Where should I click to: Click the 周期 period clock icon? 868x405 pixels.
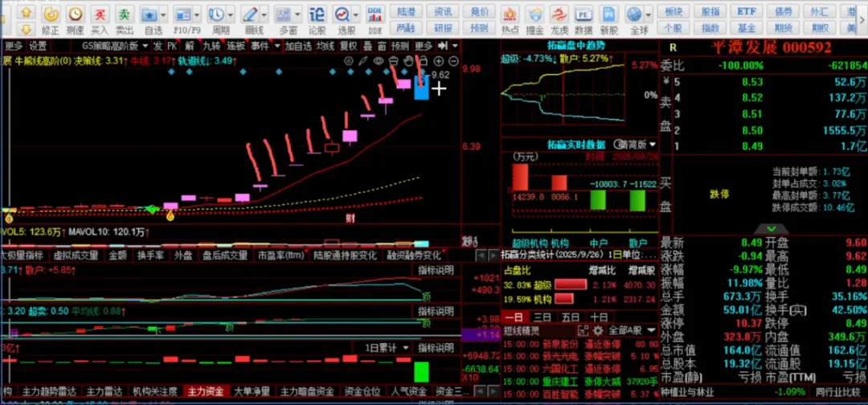click(216, 14)
